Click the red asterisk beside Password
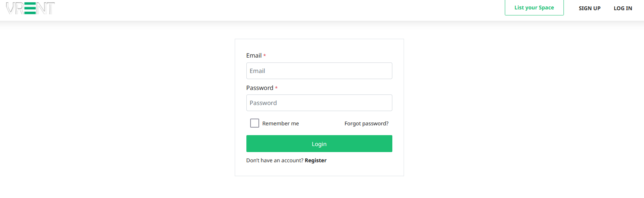 [276, 88]
